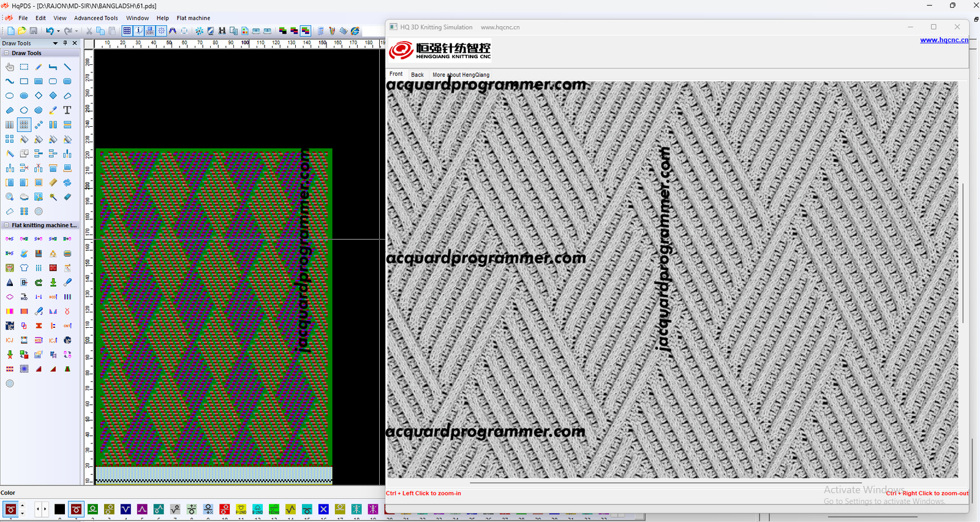This screenshot has width=980, height=522.
Task: Open the undo history dropdown arrow
Action: 58,31
